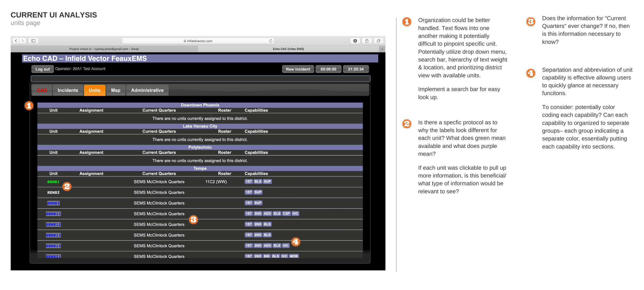This screenshot has height=290, width=644.
Task: Click the share icon in toolbar
Action: coord(367,41)
